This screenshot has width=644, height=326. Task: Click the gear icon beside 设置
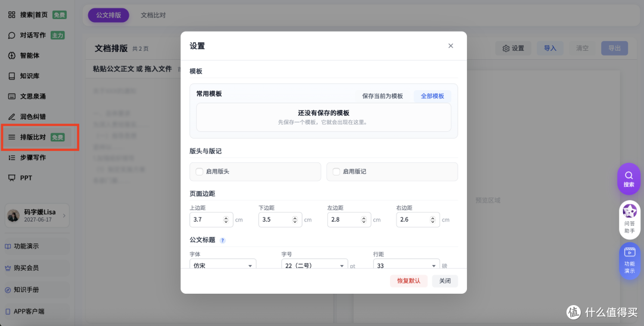click(x=506, y=48)
